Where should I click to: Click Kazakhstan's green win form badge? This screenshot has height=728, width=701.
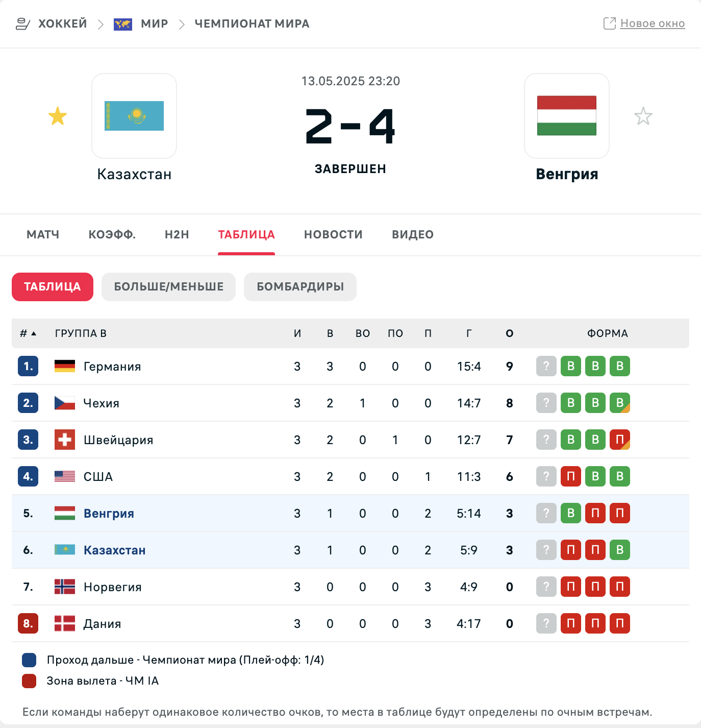click(620, 550)
